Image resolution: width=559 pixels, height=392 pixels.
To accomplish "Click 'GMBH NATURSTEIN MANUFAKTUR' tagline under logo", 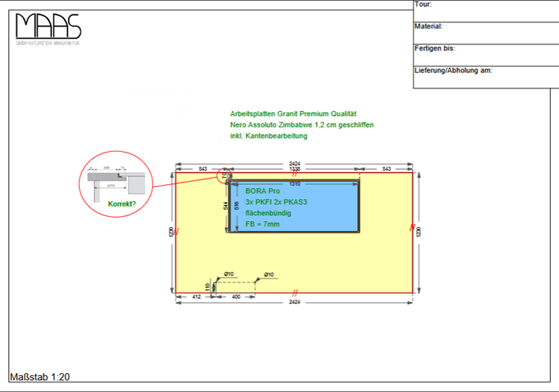I will point(48,43).
